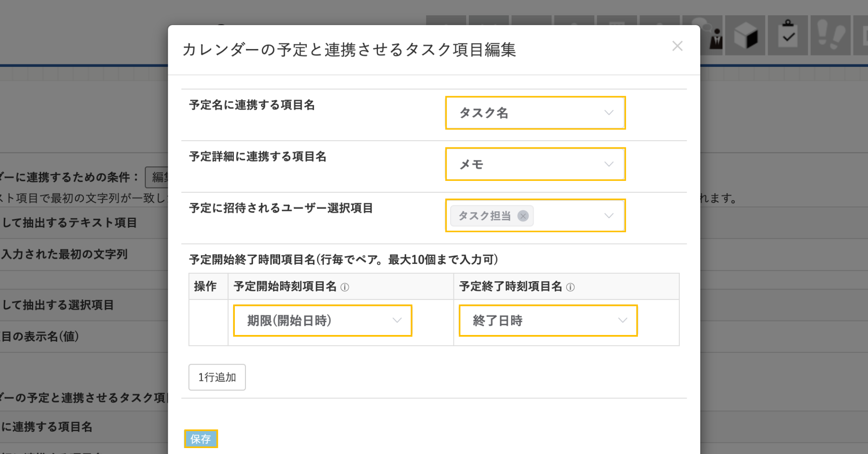Click info icon beside 予定終了時刻項目名
The height and width of the screenshot is (454, 868).
click(570, 287)
